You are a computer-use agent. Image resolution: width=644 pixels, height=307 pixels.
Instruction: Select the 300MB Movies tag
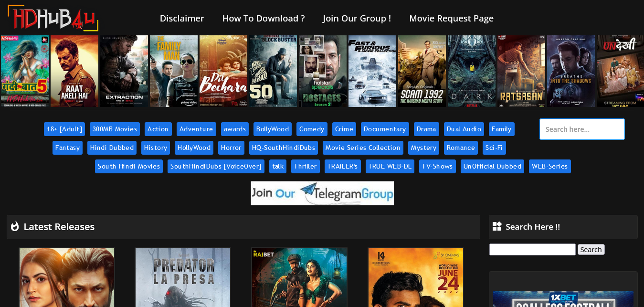click(115, 129)
